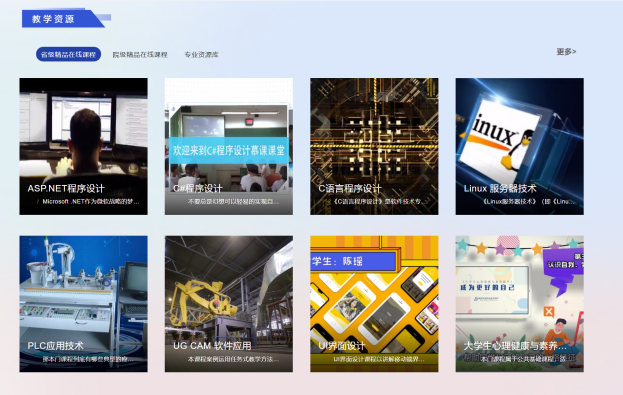Open the 专业资源库 tab
Screen dimensions: 623x395
point(201,54)
